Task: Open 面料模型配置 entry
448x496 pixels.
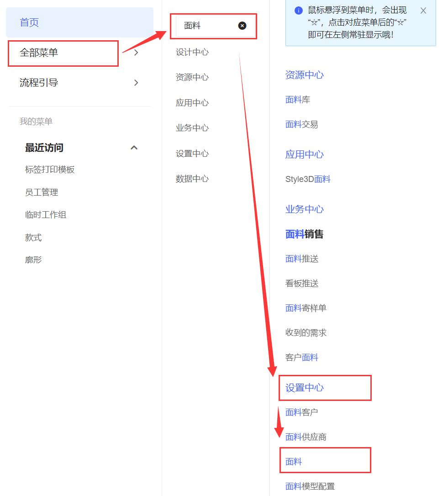Action: click(310, 486)
